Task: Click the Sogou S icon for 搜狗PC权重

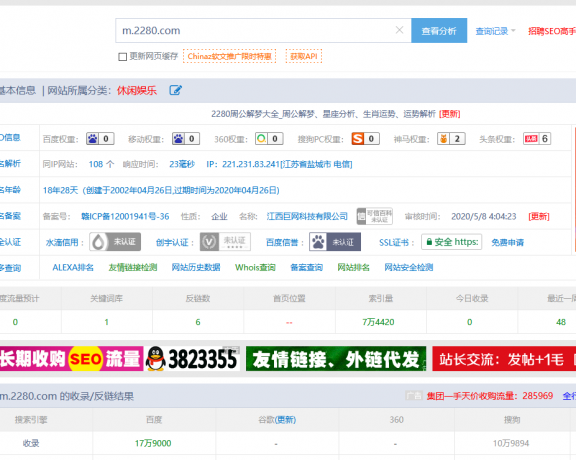Action: tap(357, 139)
